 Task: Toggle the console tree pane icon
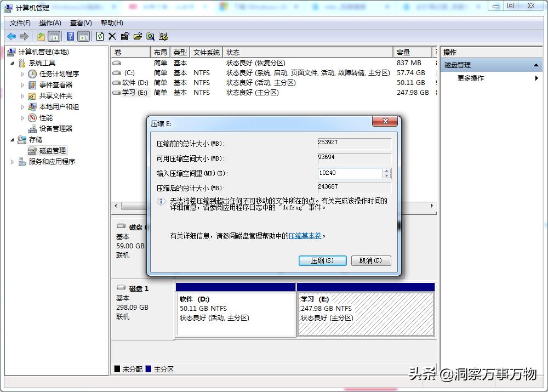click(54, 36)
